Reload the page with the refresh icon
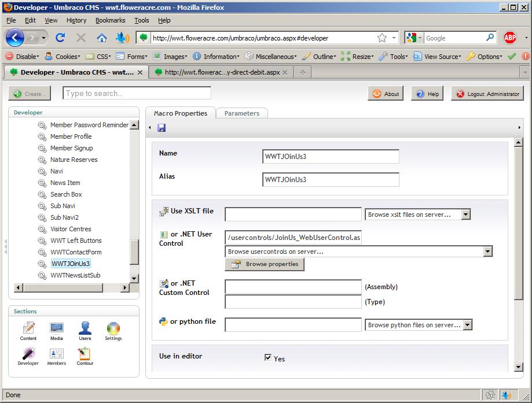The width and height of the screenshot is (532, 403). [x=60, y=38]
